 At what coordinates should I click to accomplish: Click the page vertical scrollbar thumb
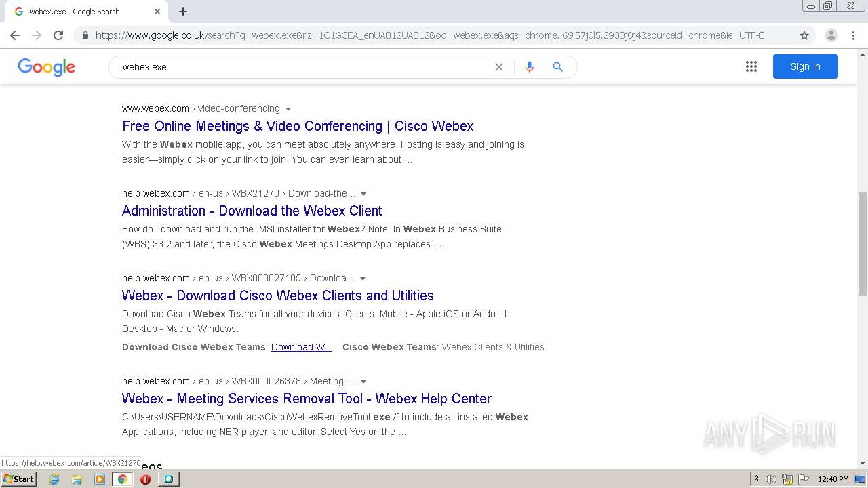click(x=862, y=244)
